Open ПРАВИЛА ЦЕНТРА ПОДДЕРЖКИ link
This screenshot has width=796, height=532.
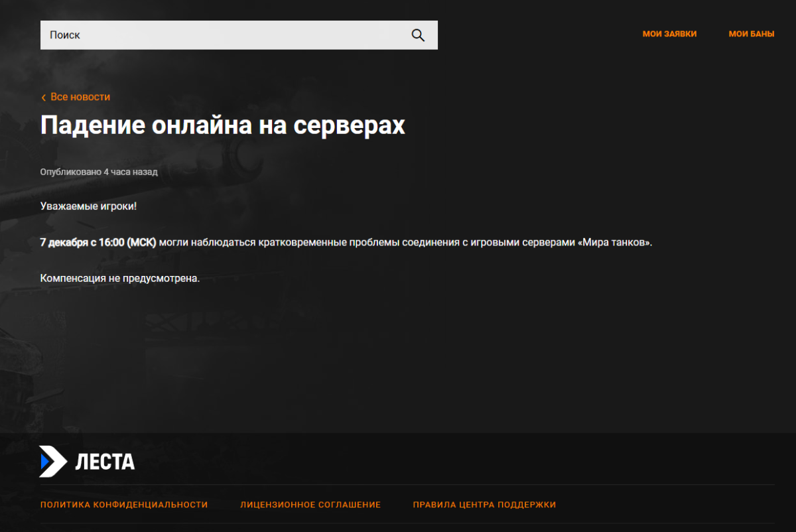click(484, 505)
